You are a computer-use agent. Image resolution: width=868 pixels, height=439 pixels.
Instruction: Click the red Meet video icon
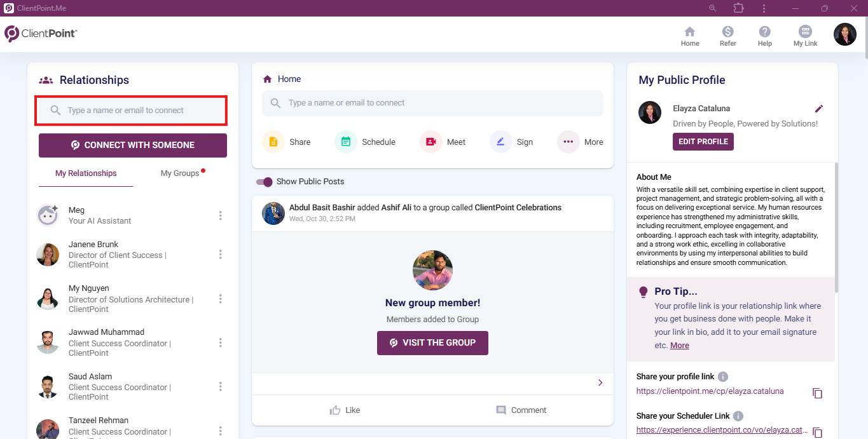click(431, 142)
